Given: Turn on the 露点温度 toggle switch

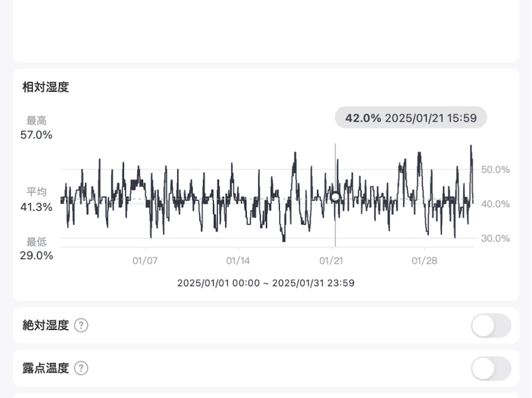Looking at the screenshot, I should coord(491,368).
